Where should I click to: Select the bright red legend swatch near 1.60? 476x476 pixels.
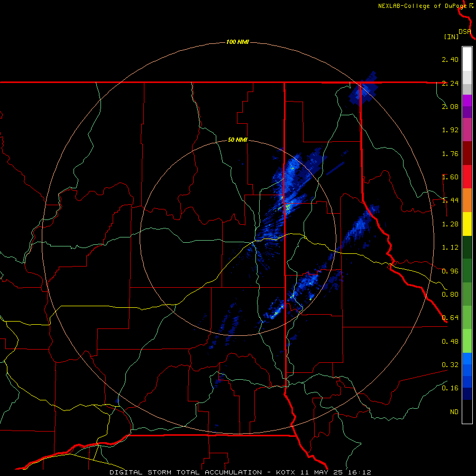click(x=467, y=177)
